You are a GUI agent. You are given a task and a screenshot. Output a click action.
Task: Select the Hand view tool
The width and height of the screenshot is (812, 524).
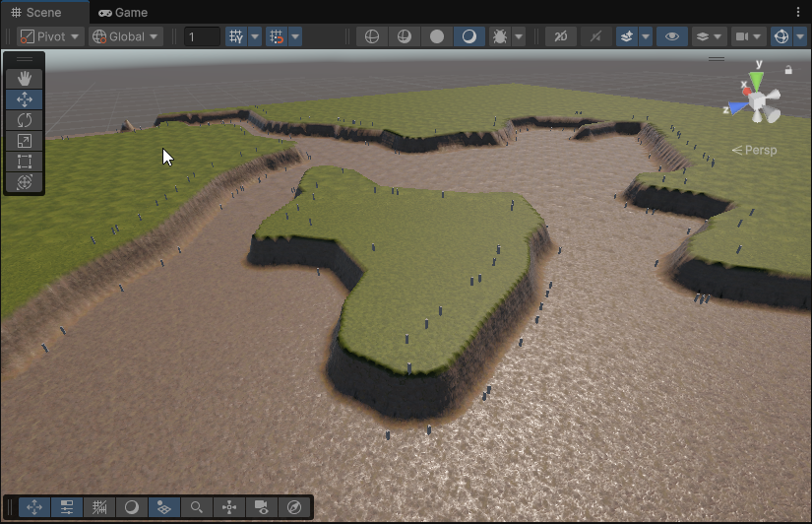pos(24,79)
